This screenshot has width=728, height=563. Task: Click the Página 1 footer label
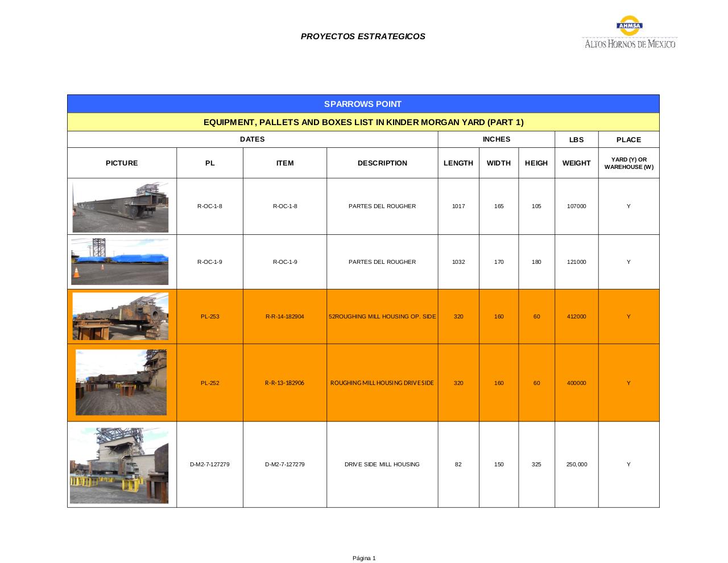click(364, 558)
